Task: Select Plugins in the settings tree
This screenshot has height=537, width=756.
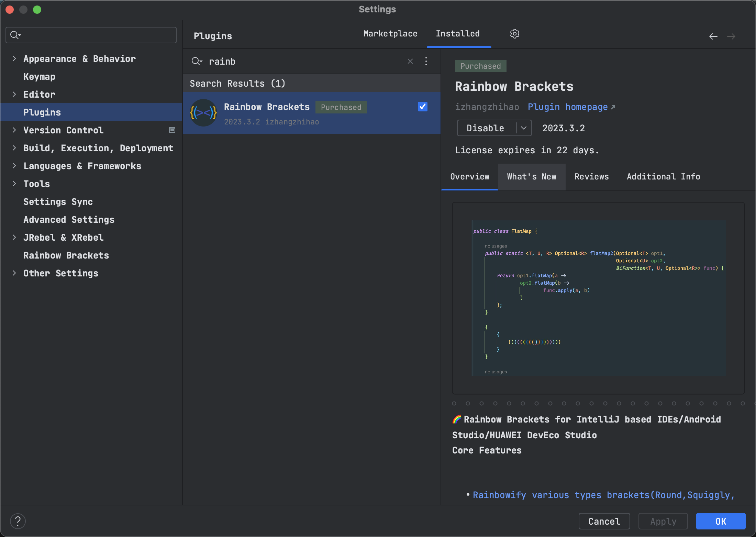Action: tap(91, 112)
